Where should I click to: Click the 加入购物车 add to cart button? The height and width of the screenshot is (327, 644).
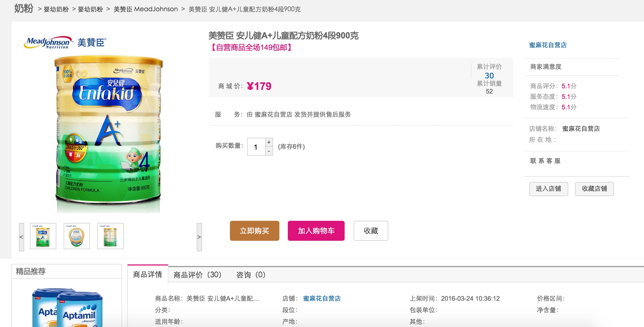[x=316, y=231]
